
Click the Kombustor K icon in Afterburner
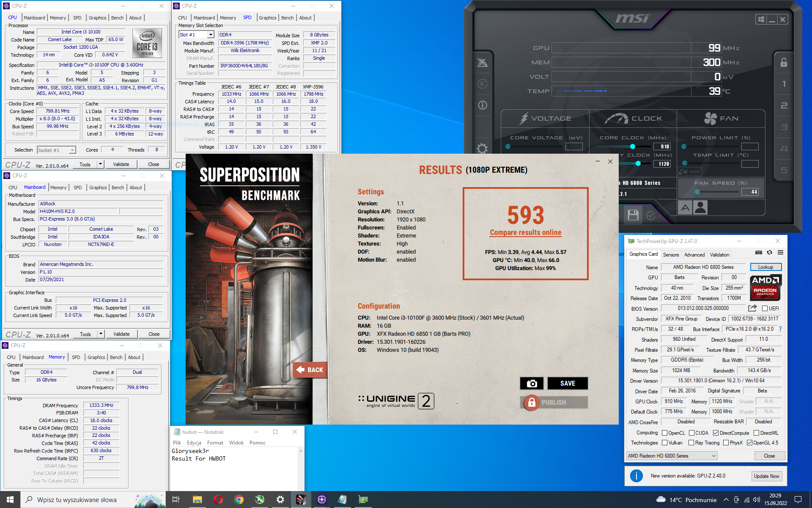click(483, 84)
